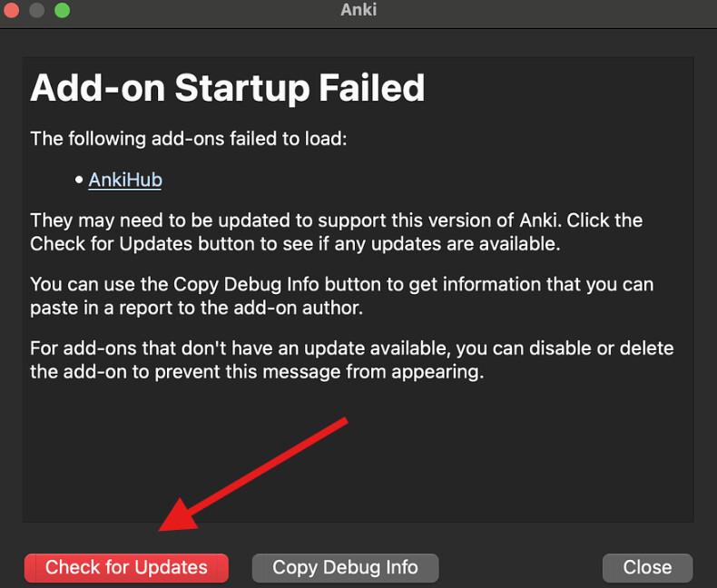Screen dimensions: 717x588
Task: Open the AnkiHub add-on link
Action: pyautogui.click(x=125, y=180)
